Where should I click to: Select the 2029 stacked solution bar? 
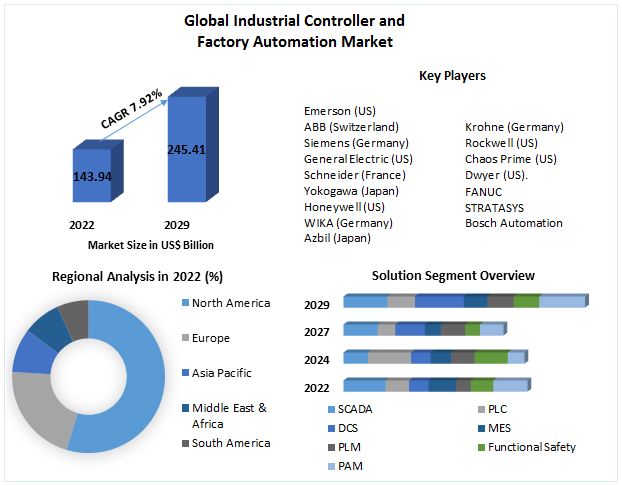click(x=465, y=301)
